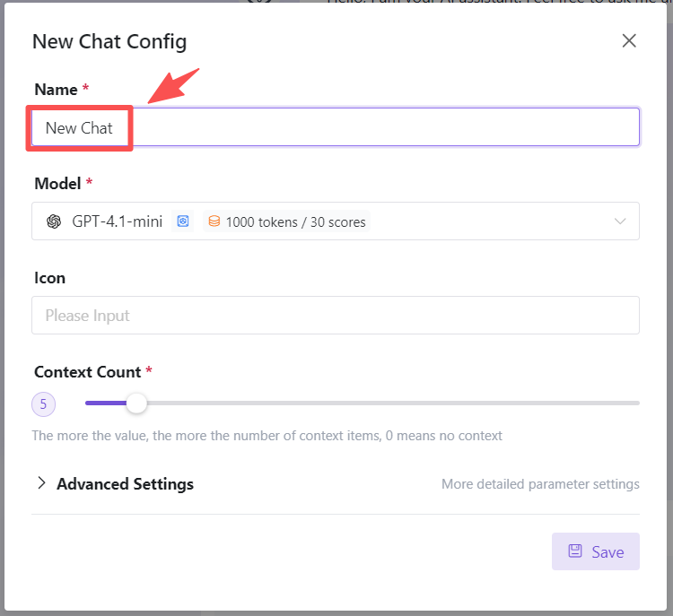Click the Context Count slider handle
The height and width of the screenshot is (616, 673).
pos(136,403)
